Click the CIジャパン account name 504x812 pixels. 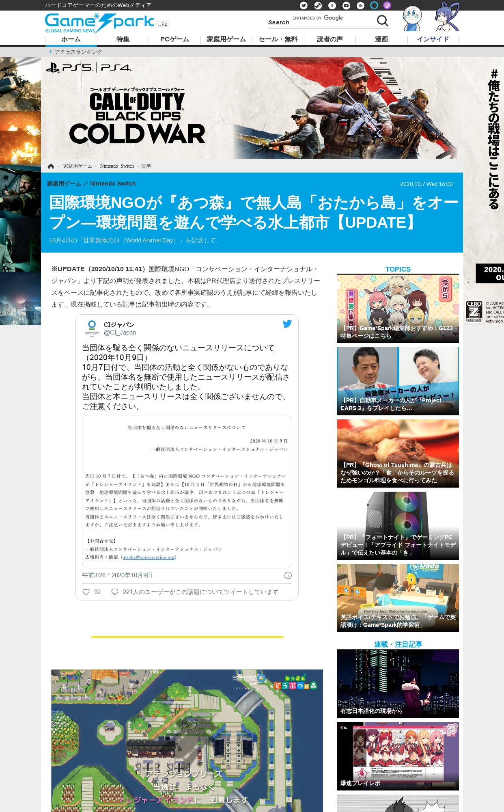[x=119, y=324]
